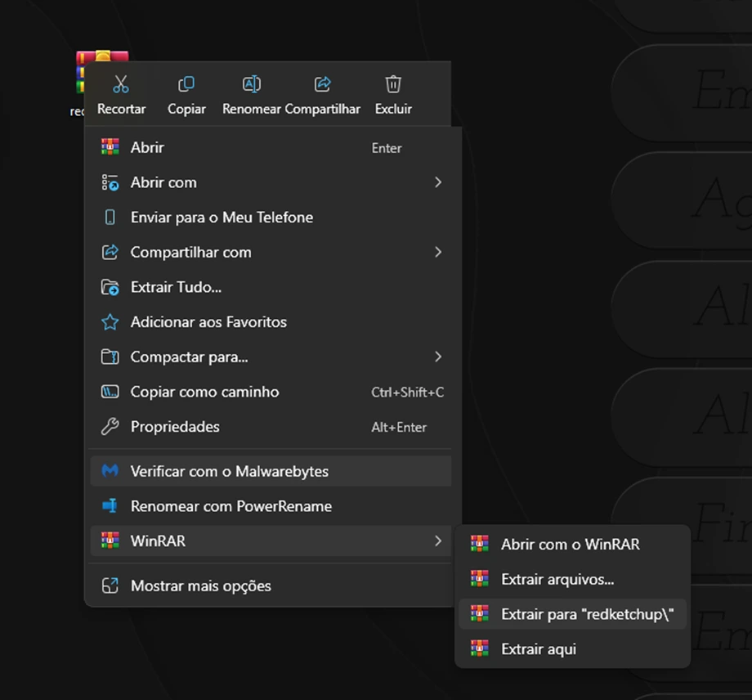Click the Recortar scissors icon
This screenshot has width=752, height=700.
[121, 84]
